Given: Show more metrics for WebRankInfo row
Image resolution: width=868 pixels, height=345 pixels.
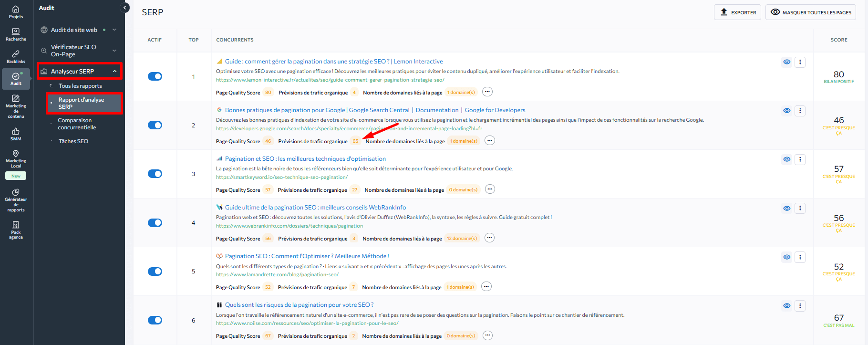Looking at the screenshot, I should tap(489, 238).
